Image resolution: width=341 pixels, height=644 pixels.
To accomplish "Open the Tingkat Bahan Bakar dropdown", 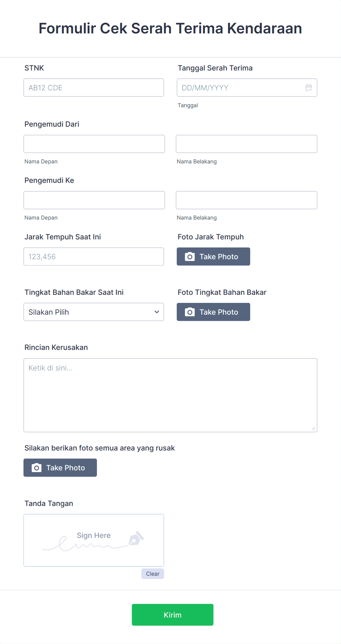I will [93, 312].
